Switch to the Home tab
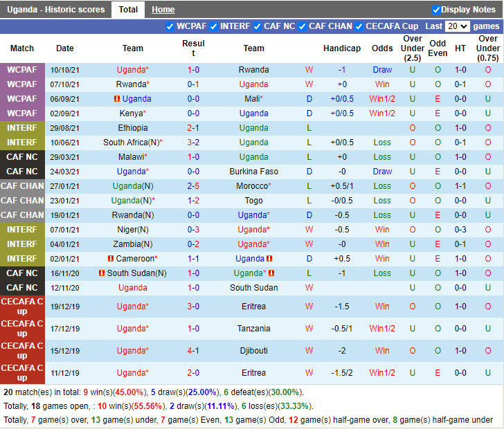Screen dimensions: 504x429 click(x=163, y=10)
